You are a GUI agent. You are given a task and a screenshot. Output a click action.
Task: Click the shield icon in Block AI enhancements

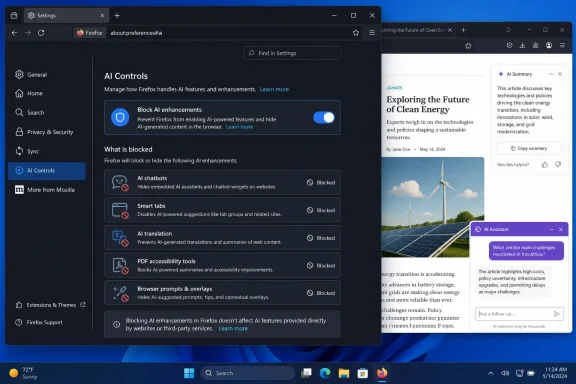(x=120, y=117)
